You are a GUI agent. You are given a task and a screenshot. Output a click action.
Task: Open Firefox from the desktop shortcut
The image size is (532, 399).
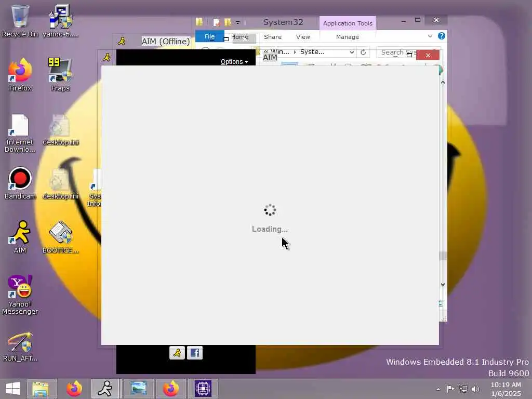20,75
